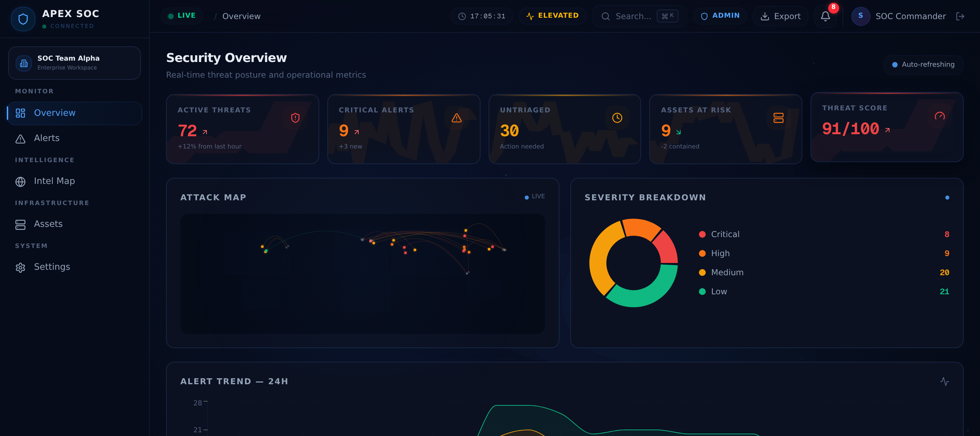The width and height of the screenshot is (980, 436).
Task: Click the Threat Score gauge icon
Action: (x=940, y=116)
